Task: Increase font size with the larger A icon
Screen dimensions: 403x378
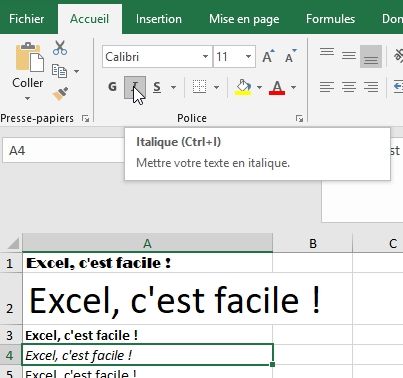Action: (268, 57)
